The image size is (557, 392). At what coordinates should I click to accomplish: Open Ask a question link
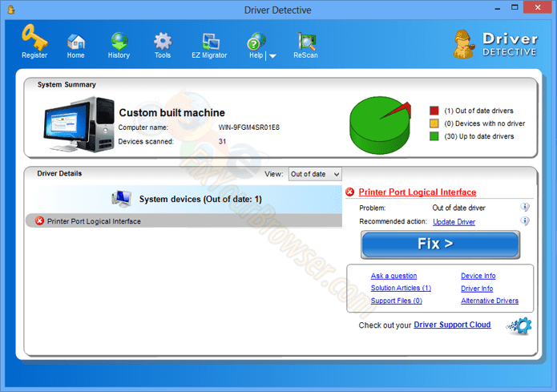pyautogui.click(x=394, y=276)
